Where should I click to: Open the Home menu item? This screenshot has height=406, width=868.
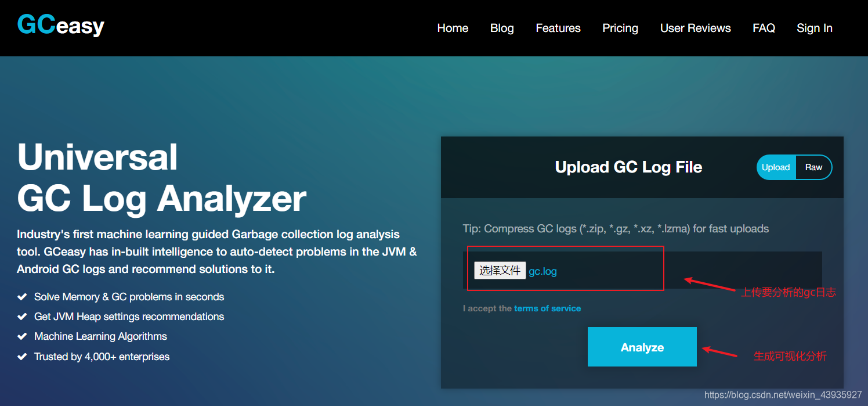point(453,28)
